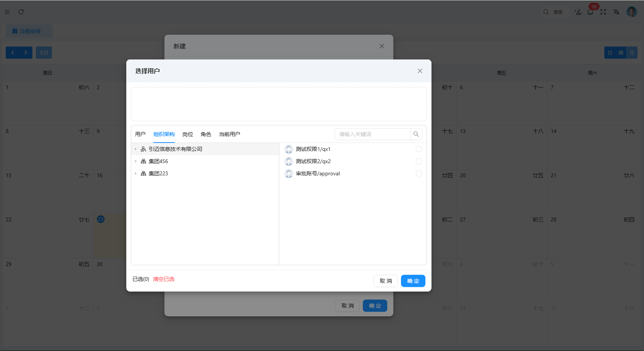Check the 审批账号/approval user checkbox

pyautogui.click(x=419, y=173)
